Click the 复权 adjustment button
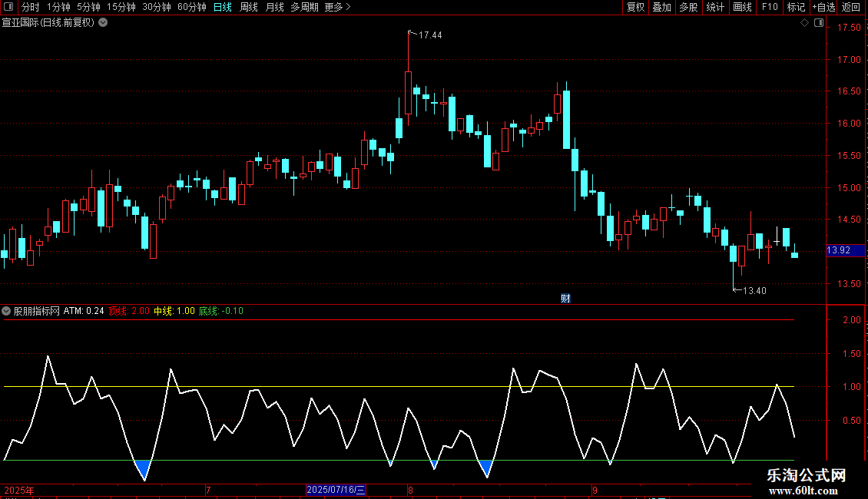868x499 pixels. 635,7
